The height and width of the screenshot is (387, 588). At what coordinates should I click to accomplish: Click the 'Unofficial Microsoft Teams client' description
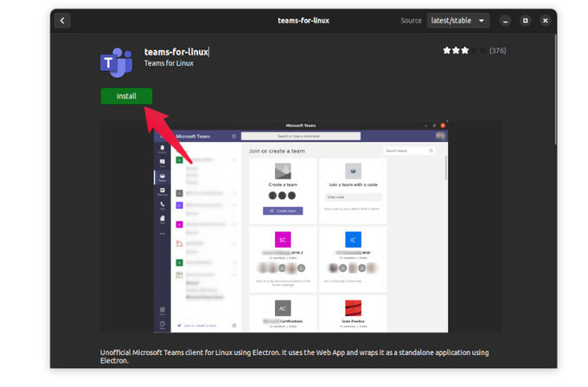294,357
